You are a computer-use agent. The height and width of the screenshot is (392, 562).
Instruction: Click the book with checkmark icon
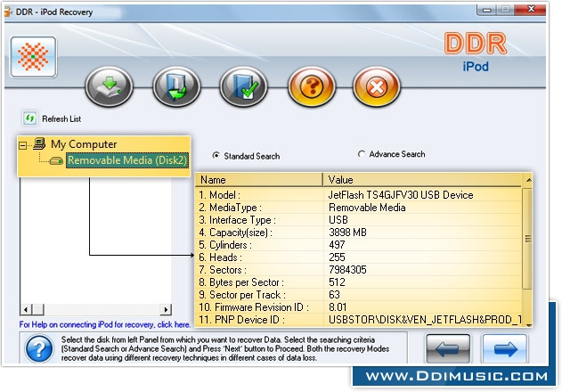pos(244,86)
